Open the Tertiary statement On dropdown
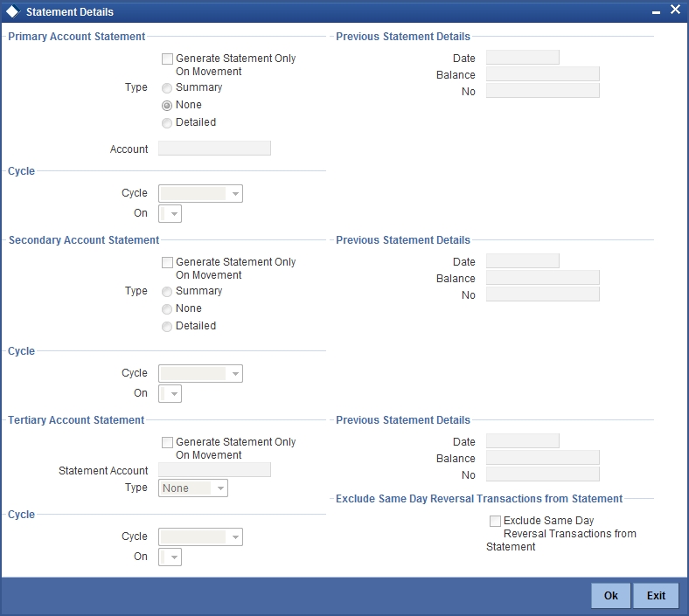 pyautogui.click(x=170, y=557)
